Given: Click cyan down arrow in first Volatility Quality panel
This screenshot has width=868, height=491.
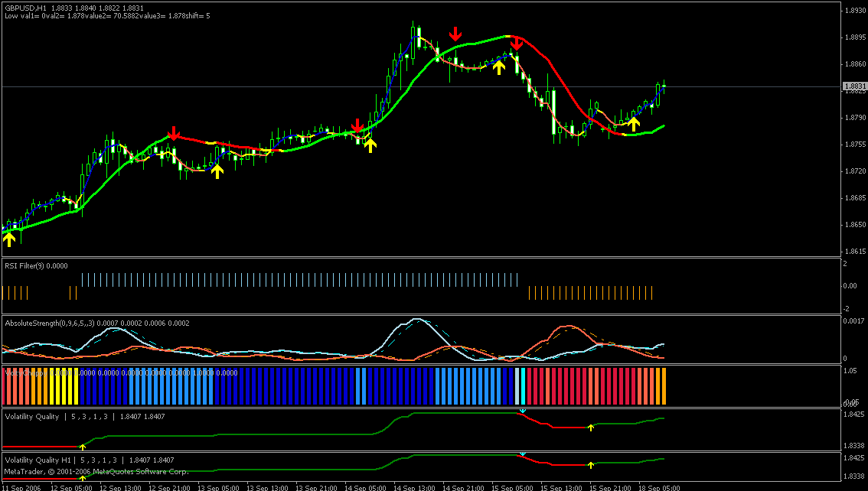Looking at the screenshot, I should tap(523, 411).
